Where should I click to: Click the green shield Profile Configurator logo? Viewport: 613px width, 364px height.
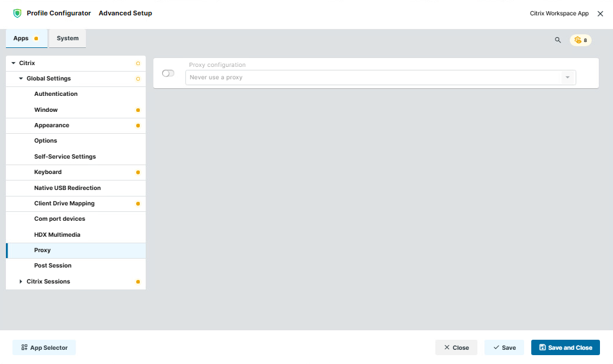[x=17, y=13]
